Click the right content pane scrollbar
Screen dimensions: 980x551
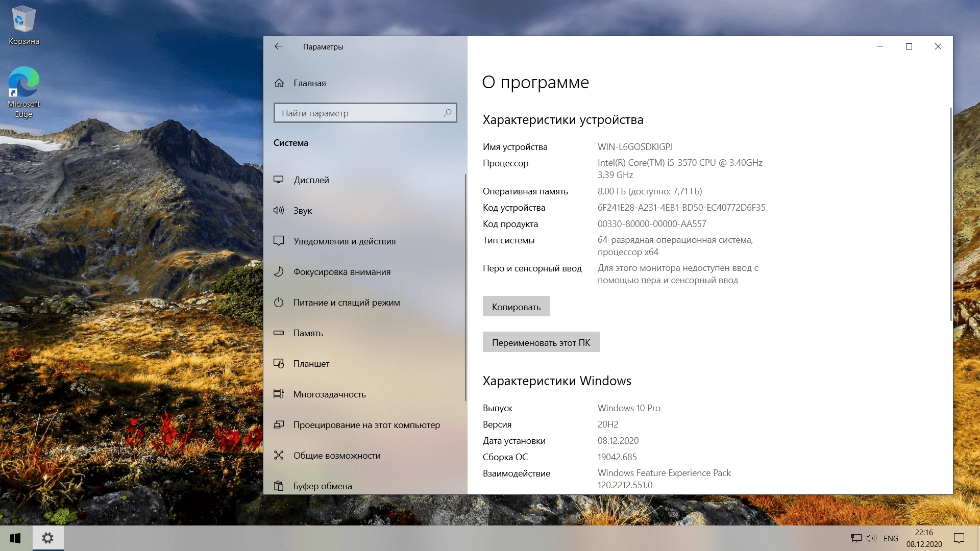[x=951, y=214]
